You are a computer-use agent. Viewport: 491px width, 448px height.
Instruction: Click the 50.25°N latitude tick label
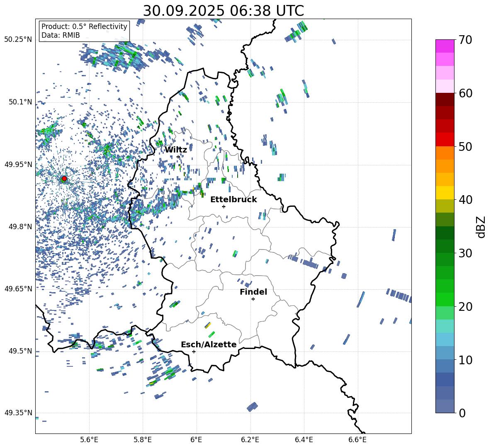pos(18,40)
